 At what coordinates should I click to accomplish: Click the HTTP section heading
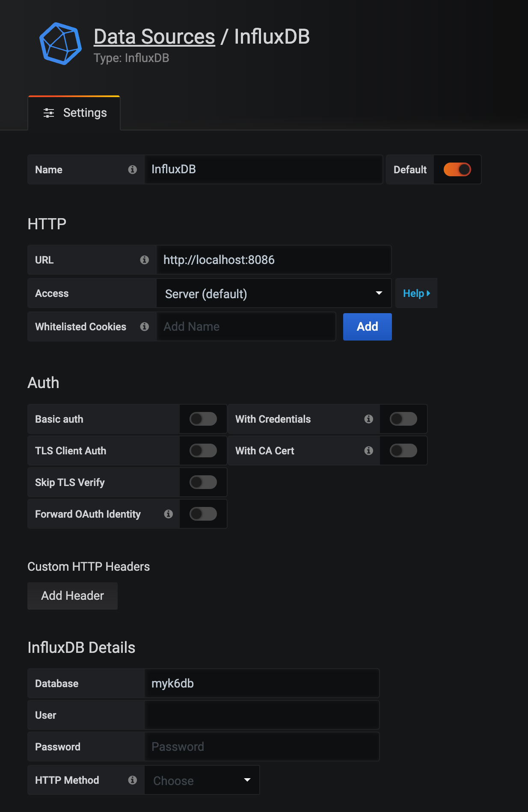click(47, 224)
